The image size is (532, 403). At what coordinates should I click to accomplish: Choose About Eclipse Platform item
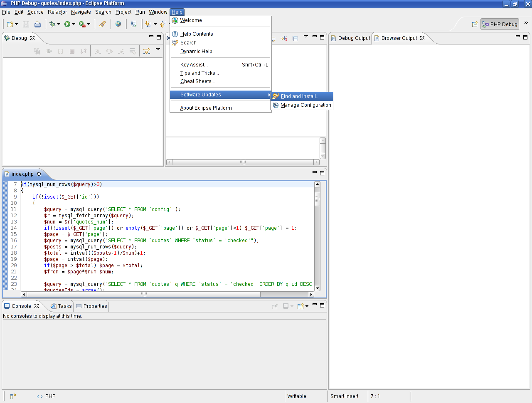221,108
